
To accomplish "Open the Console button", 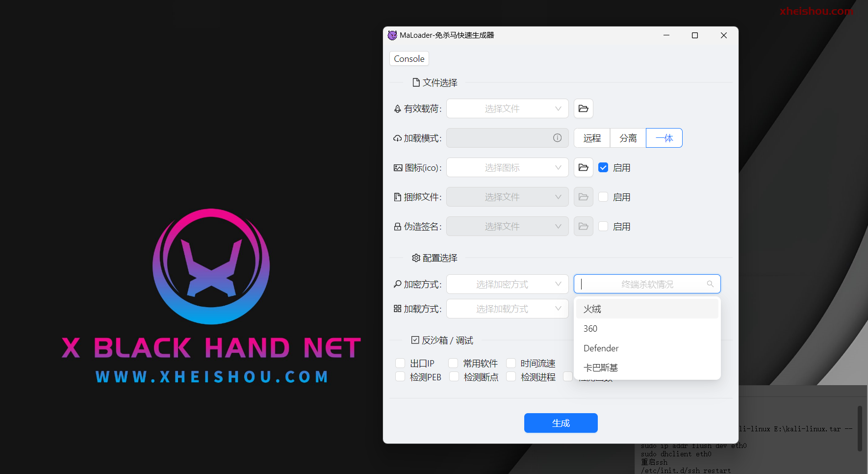I will click(409, 59).
